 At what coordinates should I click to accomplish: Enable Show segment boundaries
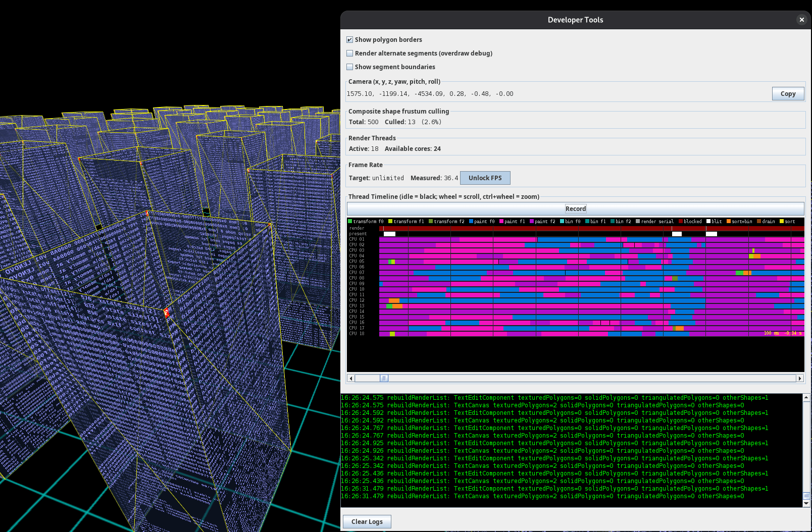[x=349, y=67]
